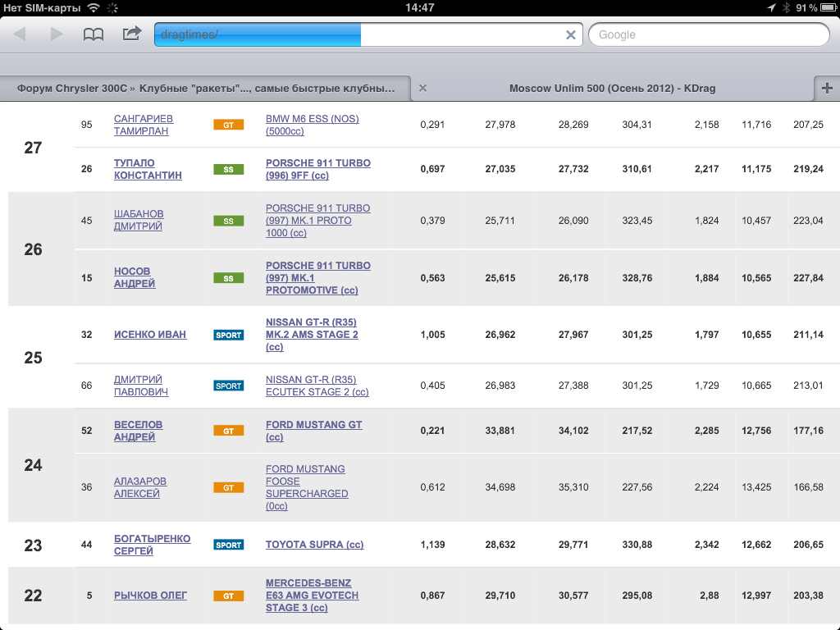Open NISSAN GT-R AMS STAGE 2 link
The height and width of the screenshot is (630, 840).
pyautogui.click(x=312, y=335)
